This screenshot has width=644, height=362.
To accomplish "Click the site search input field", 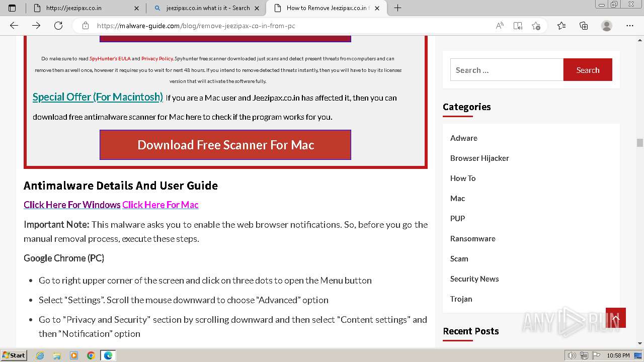I will tap(507, 70).
